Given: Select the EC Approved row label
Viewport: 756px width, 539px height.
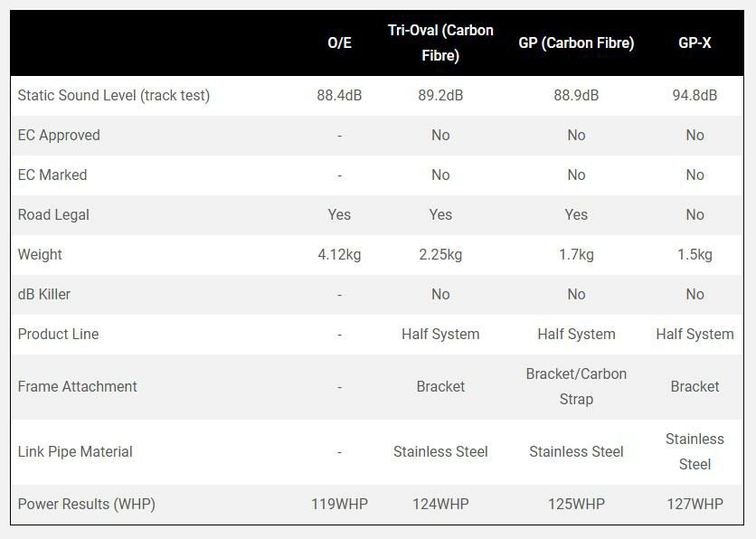Looking at the screenshot, I should coord(59,135).
